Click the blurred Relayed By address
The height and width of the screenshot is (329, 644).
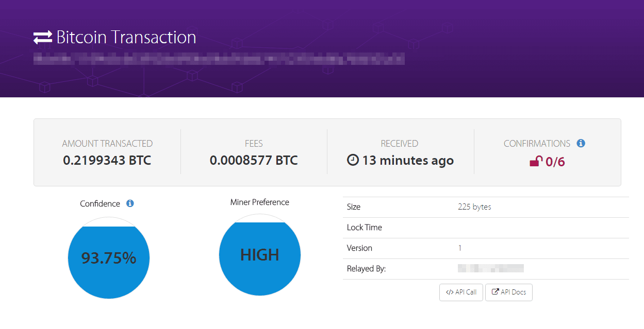(x=491, y=268)
